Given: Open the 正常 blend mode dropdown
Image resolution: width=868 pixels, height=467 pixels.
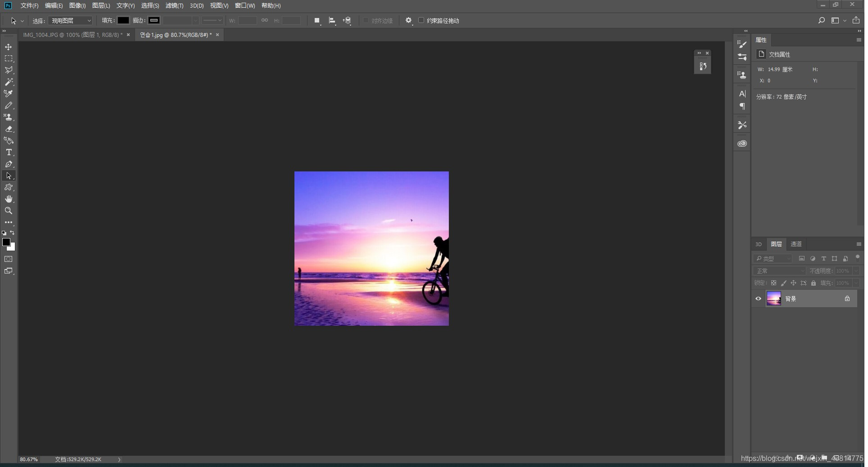Looking at the screenshot, I should pyautogui.click(x=780, y=271).
